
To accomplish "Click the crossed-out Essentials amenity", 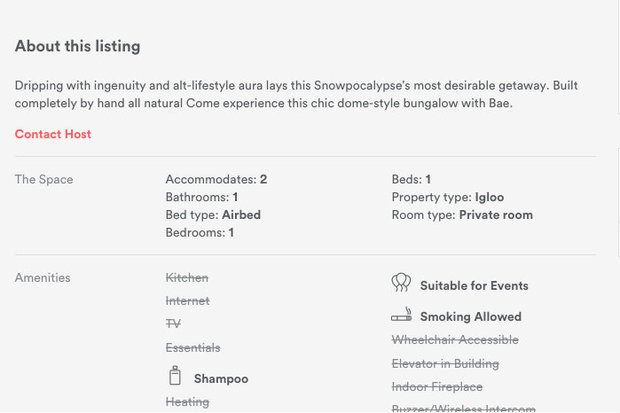I will (193, 348).
